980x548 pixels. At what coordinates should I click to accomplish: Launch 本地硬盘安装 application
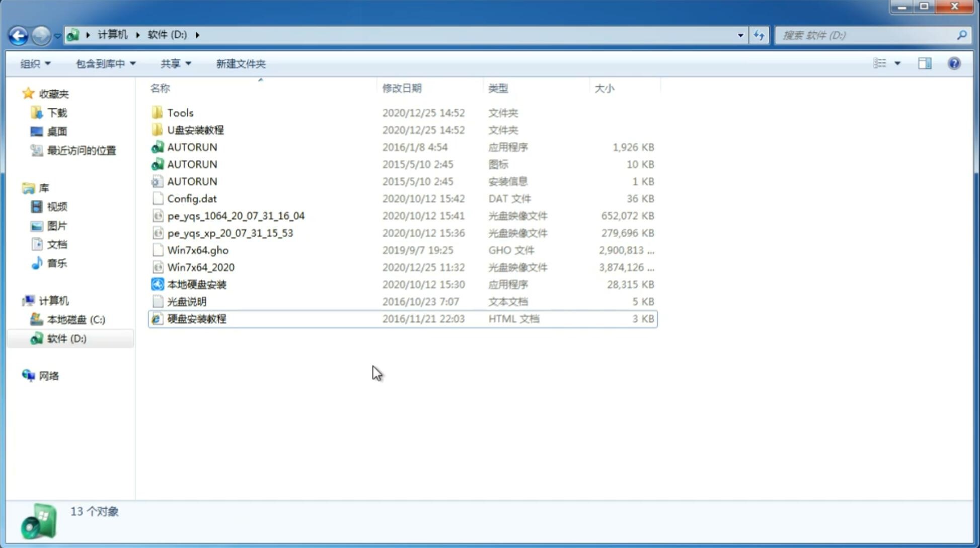point(196,284)
